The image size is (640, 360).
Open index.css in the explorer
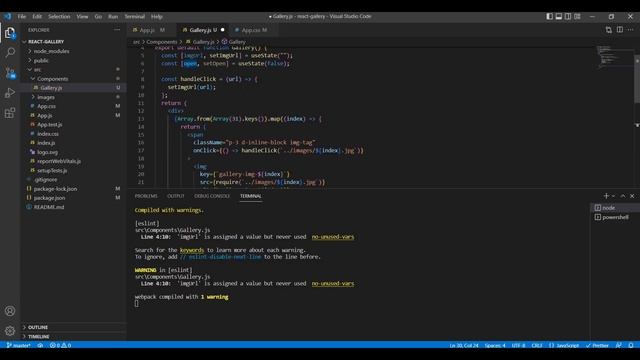pyautogui.click(x=73, y=133)
